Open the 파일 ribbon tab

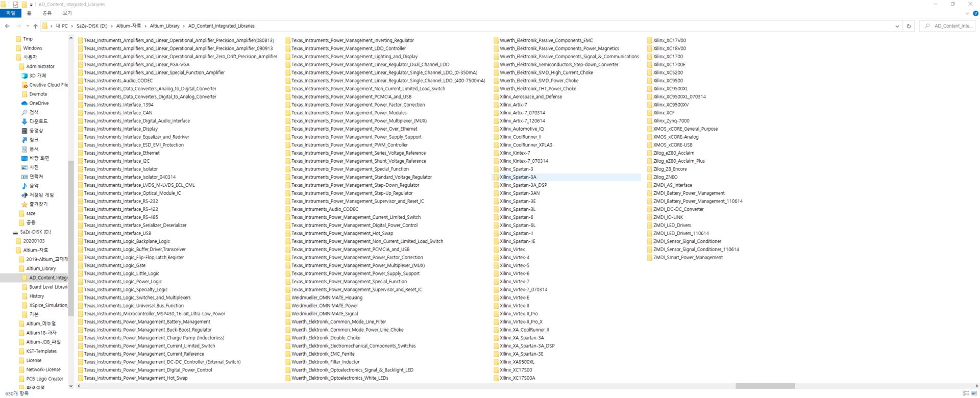click(10, 13)
